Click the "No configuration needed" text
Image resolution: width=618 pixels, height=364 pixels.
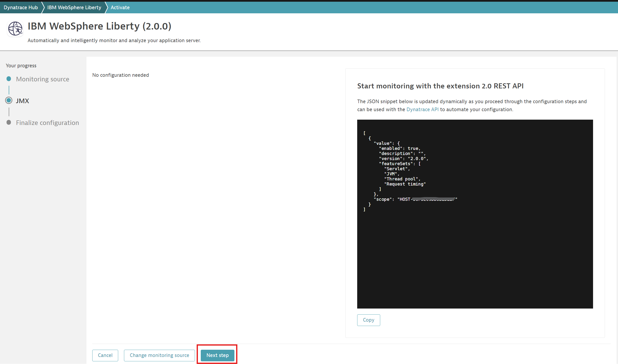120,75
